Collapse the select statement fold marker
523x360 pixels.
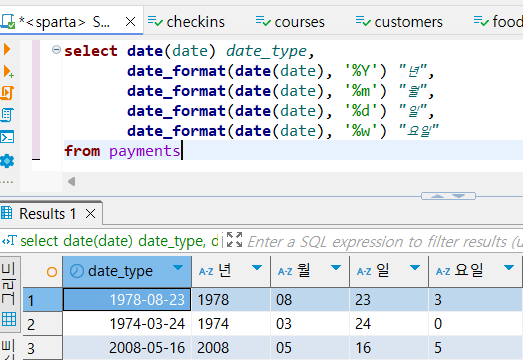point(56,50)
